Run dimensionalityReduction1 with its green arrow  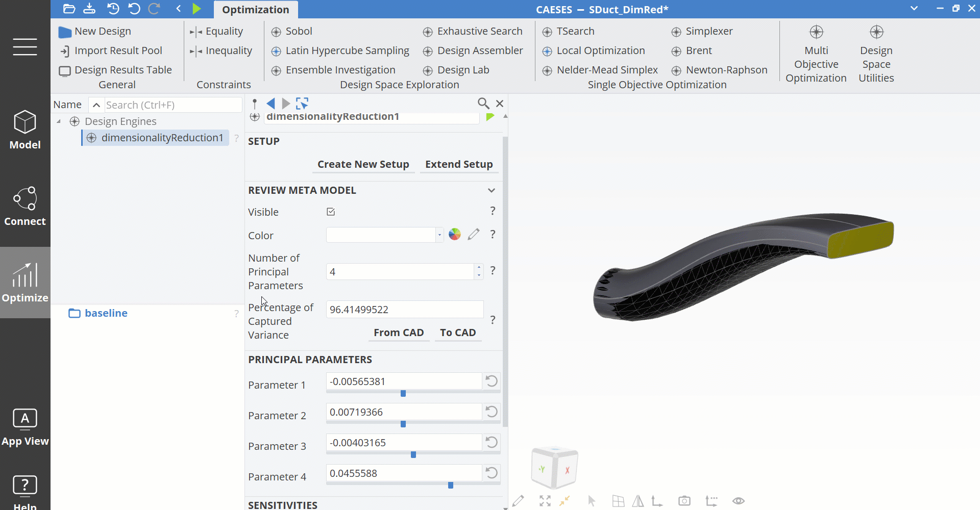coord(491,117)
